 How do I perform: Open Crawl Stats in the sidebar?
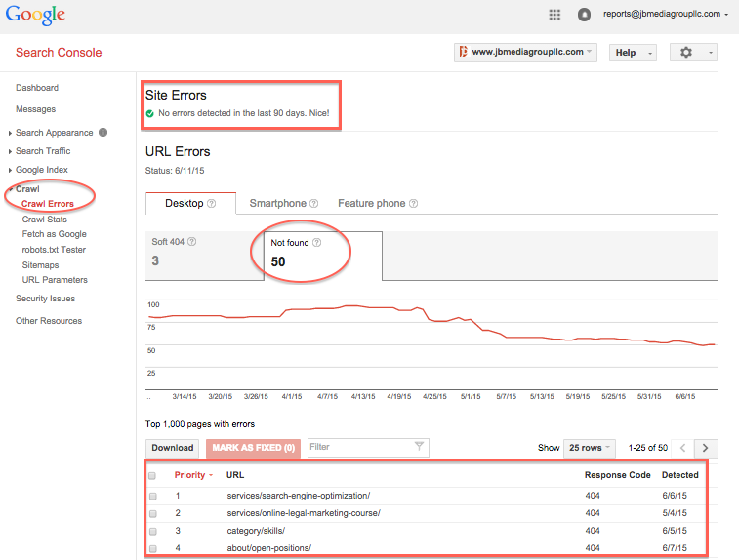pos(44,220)
